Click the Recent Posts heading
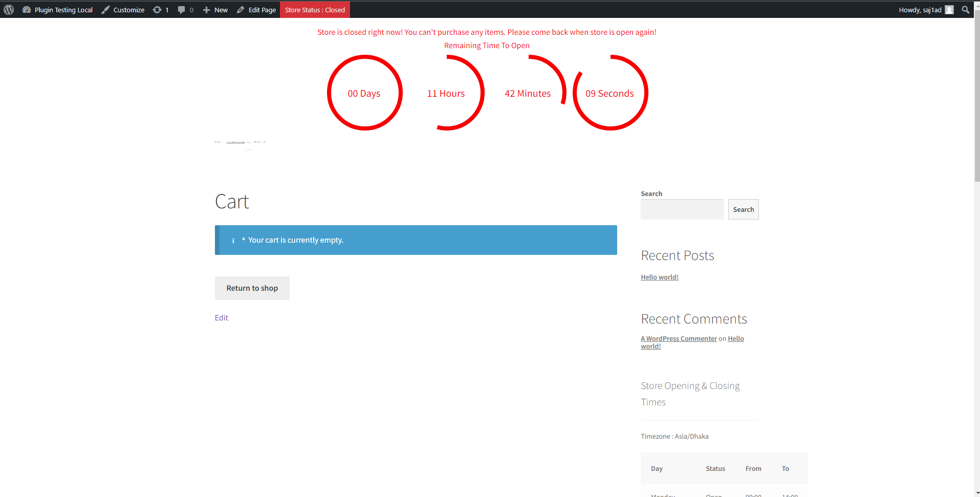This screenshot has height=497, width=980. point(678,255)
